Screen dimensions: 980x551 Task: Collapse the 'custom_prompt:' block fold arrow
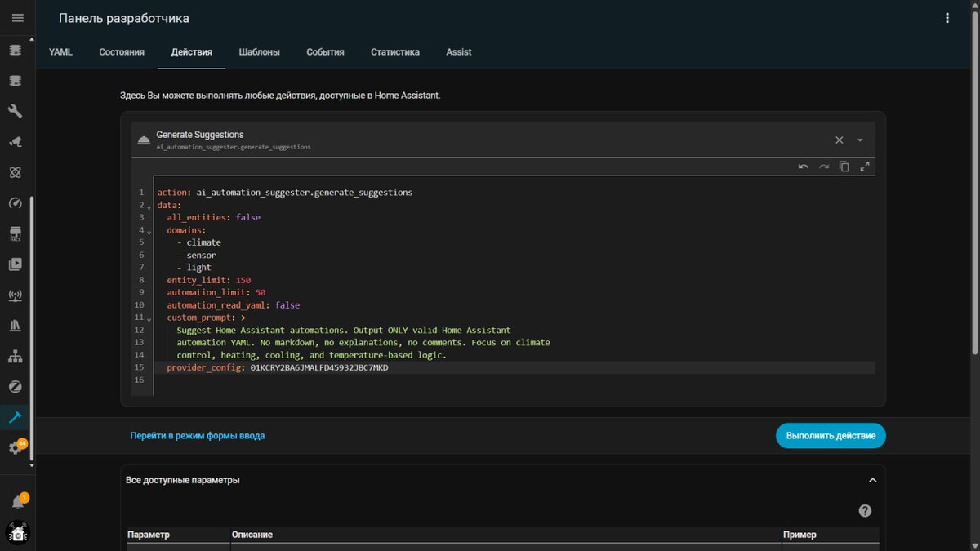[x=149, y=319]
